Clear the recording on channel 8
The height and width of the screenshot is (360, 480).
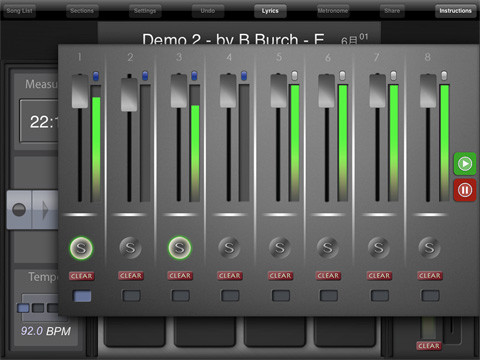click(x=430, y=276)
